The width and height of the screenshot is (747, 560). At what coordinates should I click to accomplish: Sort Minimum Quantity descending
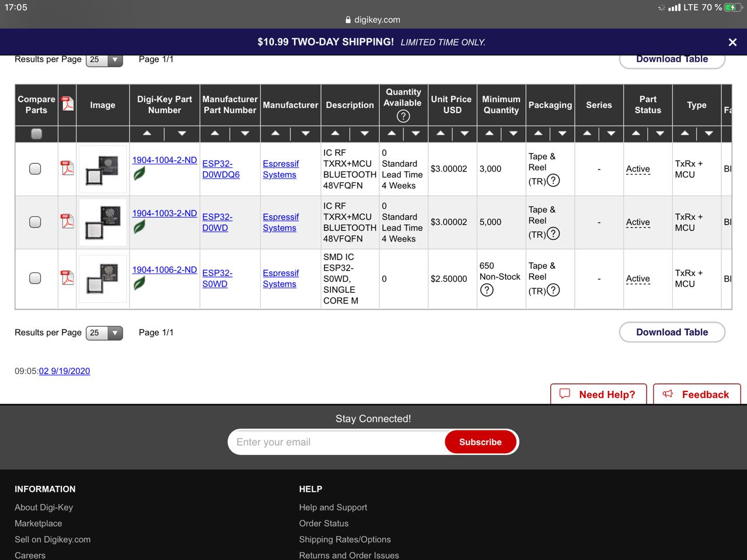click(x=514, y=134)
